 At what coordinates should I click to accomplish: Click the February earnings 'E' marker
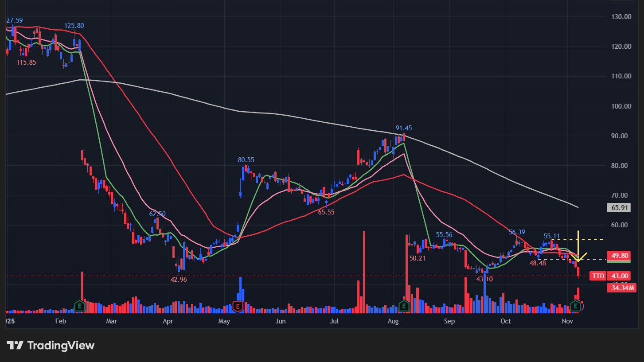tap(79, 305)
